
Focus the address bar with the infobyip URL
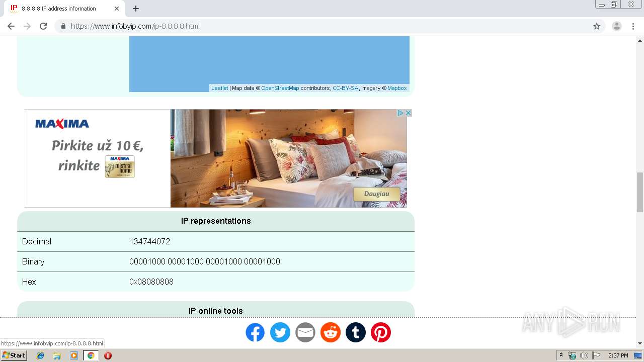coord(322,26)
